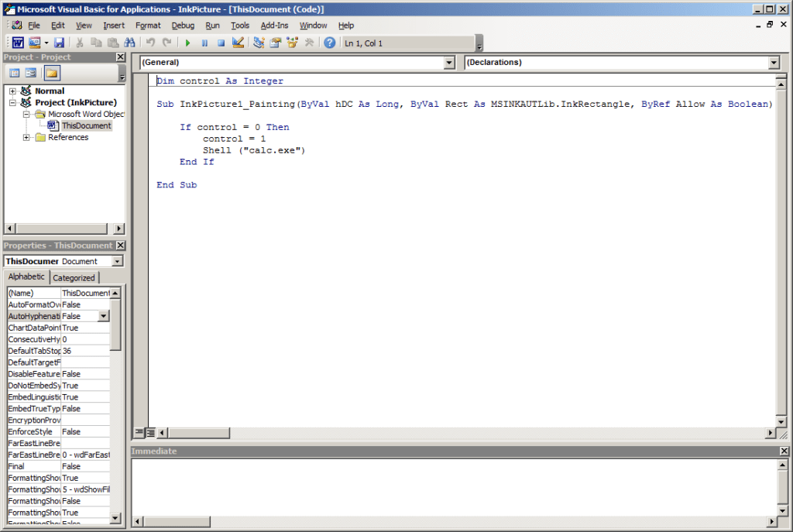Viewport: 793px width, 532px height.
Task: Open the View menu
Action: point(84,26)
